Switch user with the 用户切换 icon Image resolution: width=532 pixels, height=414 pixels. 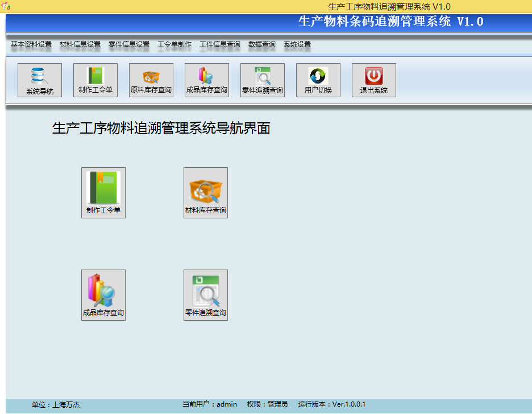[x=318, y=80]
